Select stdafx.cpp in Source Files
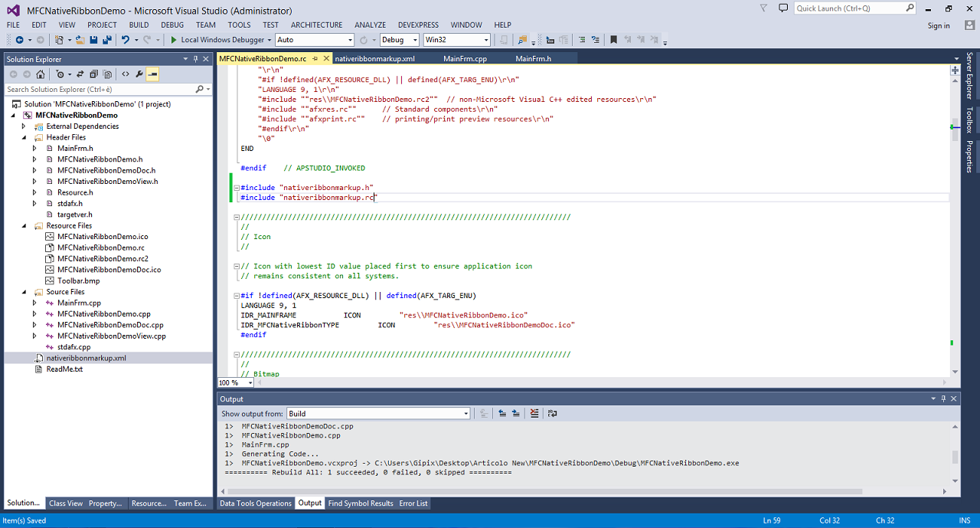Screen dimensions: 980x528 pos(73,346)
